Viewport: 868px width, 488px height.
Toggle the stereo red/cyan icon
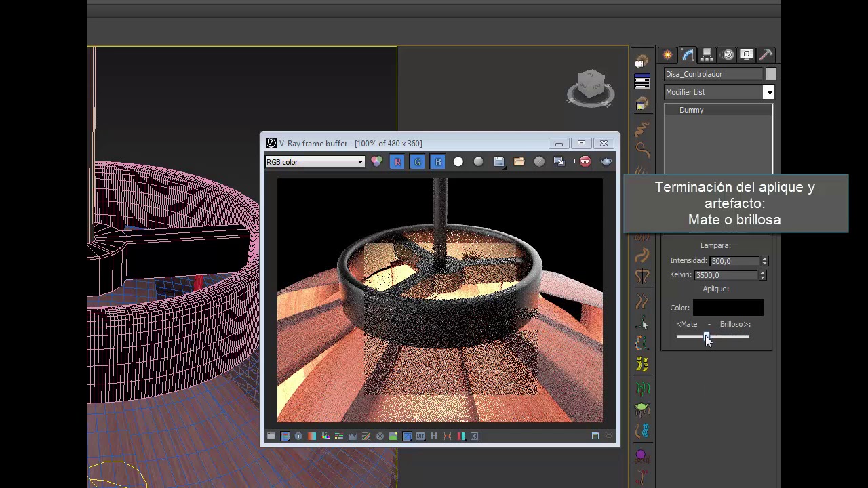coord(461,436)
